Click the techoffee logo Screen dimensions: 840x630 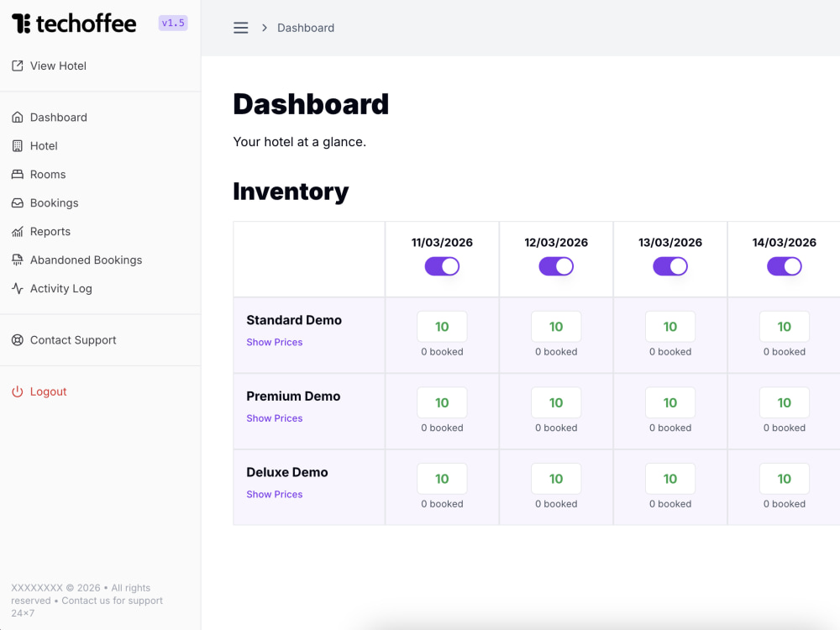click(74, 24)
